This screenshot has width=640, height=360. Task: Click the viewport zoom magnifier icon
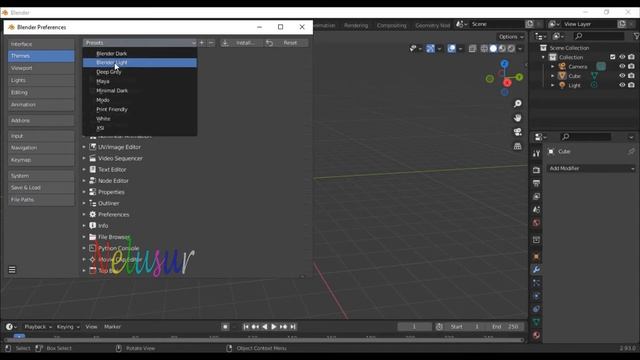pyautogui.click(x=518, y=104)
